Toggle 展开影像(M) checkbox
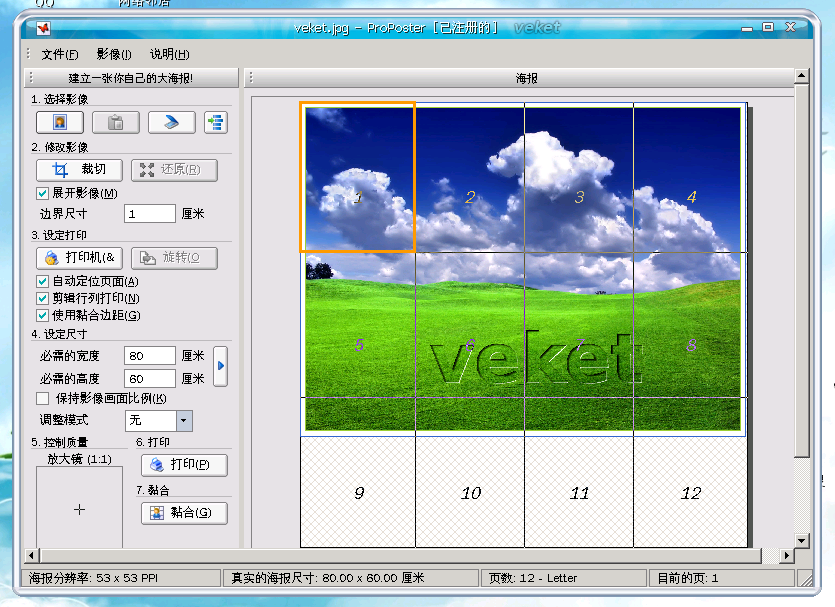 (x=43, y=193)
